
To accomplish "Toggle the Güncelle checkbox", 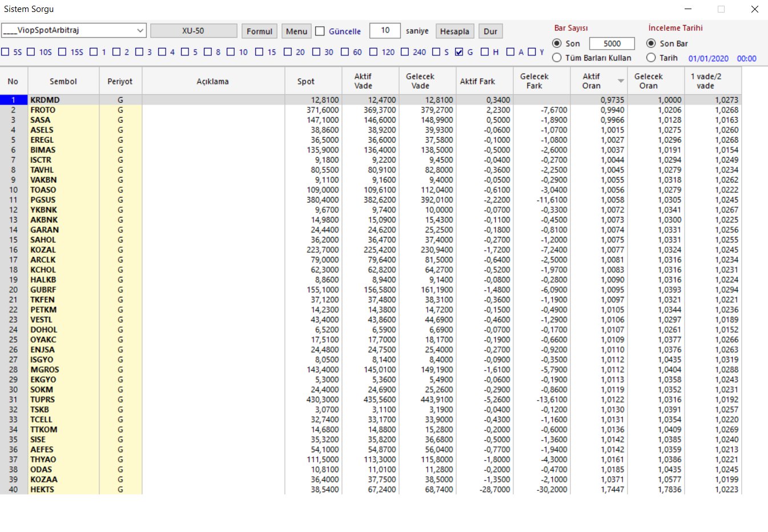I will (x=320, y=31).
